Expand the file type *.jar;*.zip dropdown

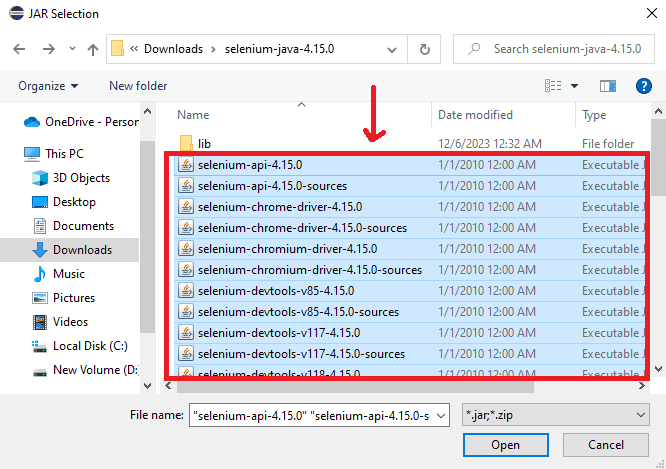pyautogui.click(x=555, y=414)
